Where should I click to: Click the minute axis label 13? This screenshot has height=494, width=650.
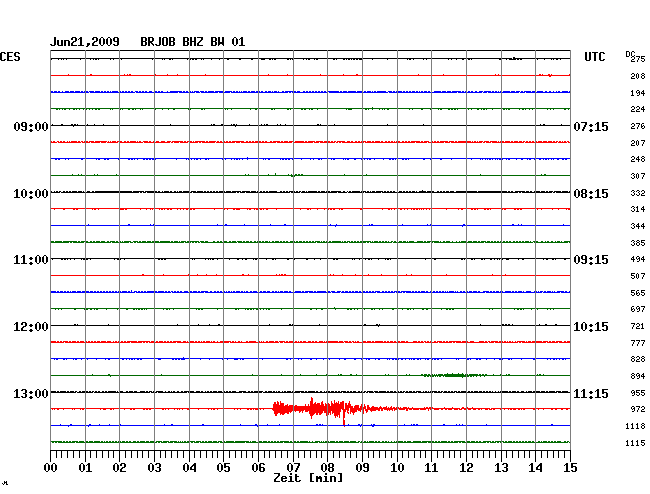pyautogui.click(x=501, y=468)
